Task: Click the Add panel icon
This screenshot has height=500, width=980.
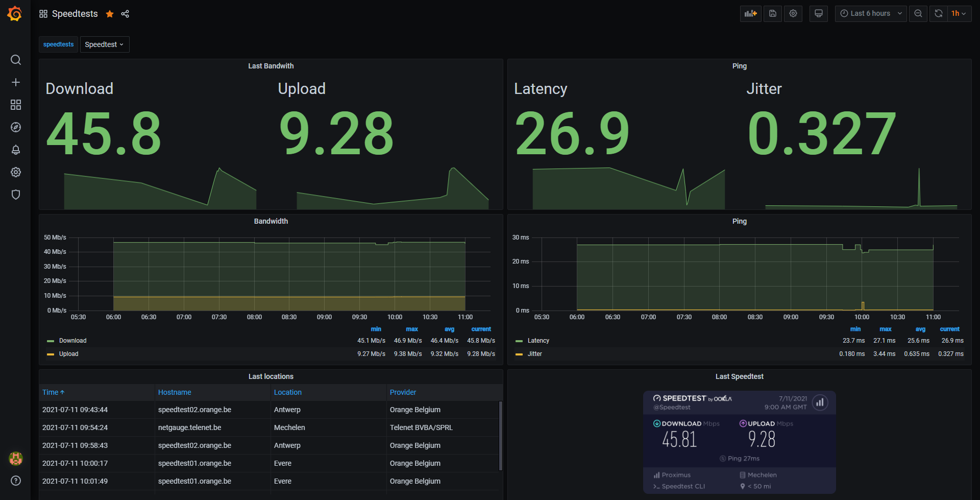Action: pyautogui.click(x=751, y=14)
